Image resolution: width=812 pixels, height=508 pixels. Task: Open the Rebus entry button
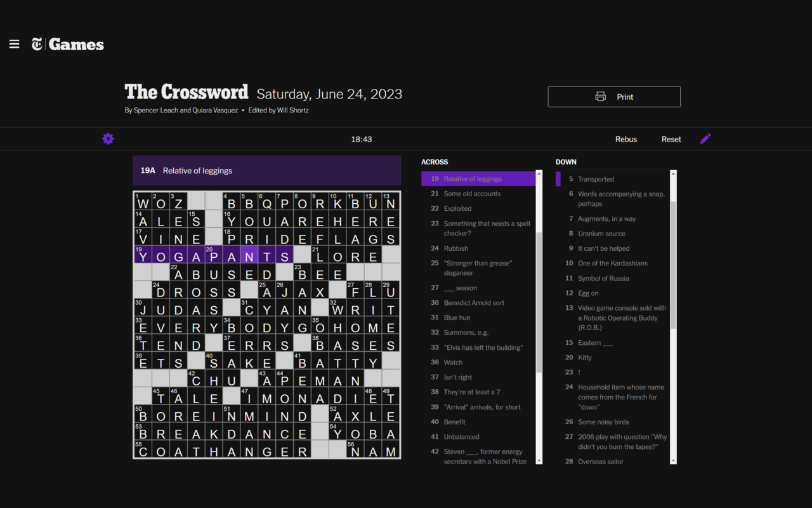point(626,139)
